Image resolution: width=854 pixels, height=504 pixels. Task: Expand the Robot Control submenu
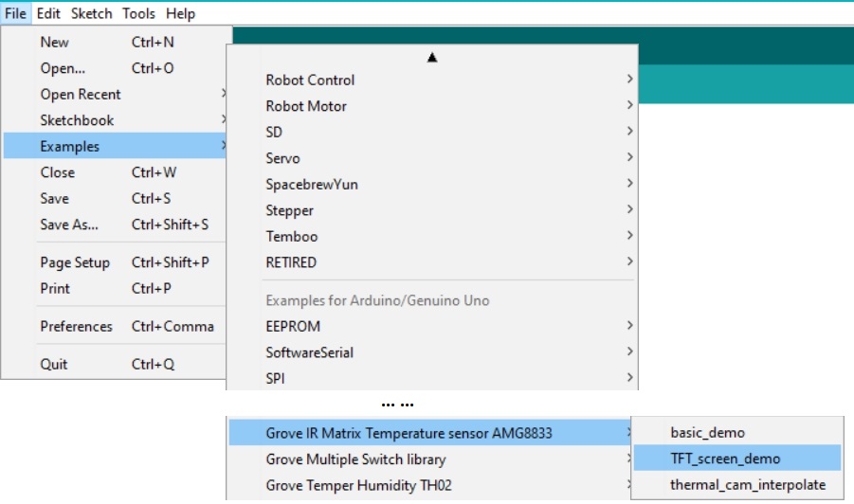click(432, 80)
